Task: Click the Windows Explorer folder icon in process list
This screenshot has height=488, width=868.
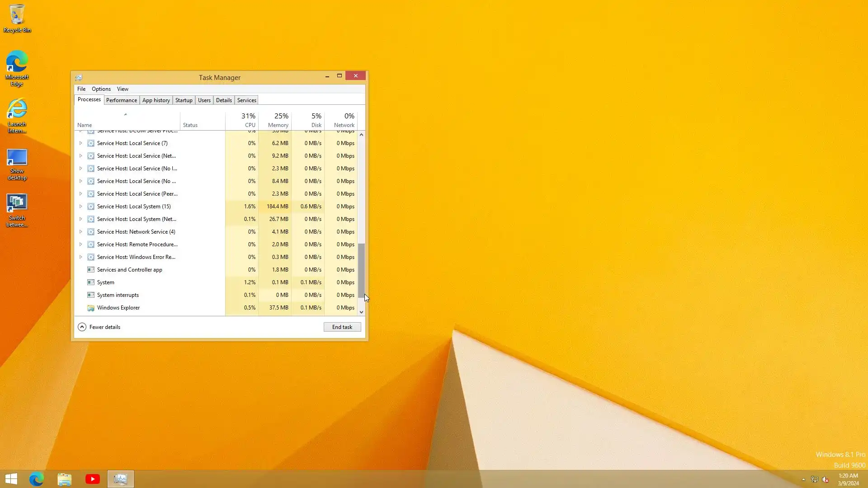Action: tap(90, 308)
